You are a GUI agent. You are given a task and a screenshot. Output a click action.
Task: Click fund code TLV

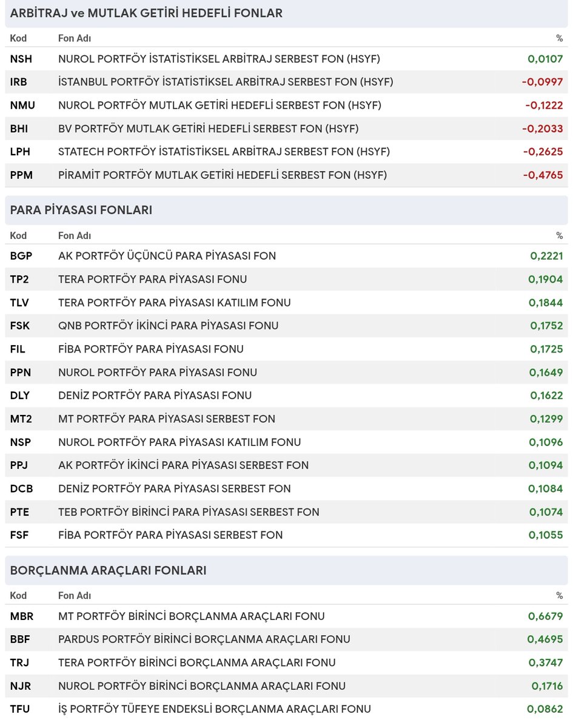coord(19,303)
